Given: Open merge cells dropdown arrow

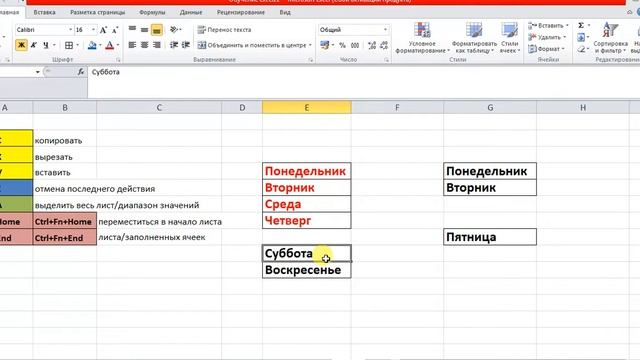Looking at the screenshot, I should 310,45.
